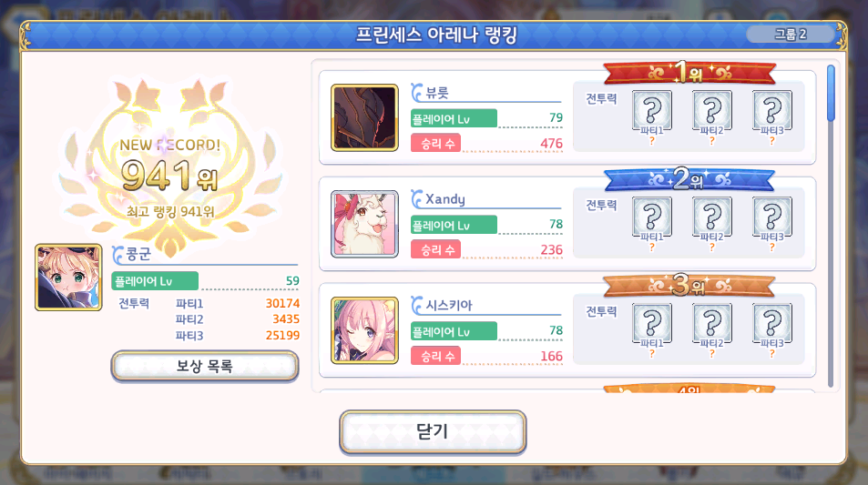Close the ranking window with 닫기
Screen dimensions: 868x485
433,432
